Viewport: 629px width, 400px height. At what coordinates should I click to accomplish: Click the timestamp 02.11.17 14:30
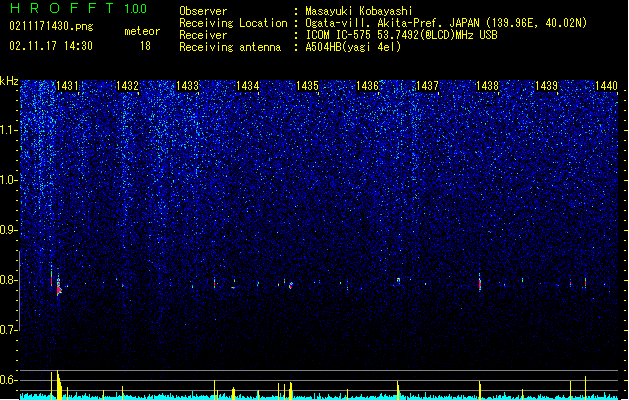51,46
